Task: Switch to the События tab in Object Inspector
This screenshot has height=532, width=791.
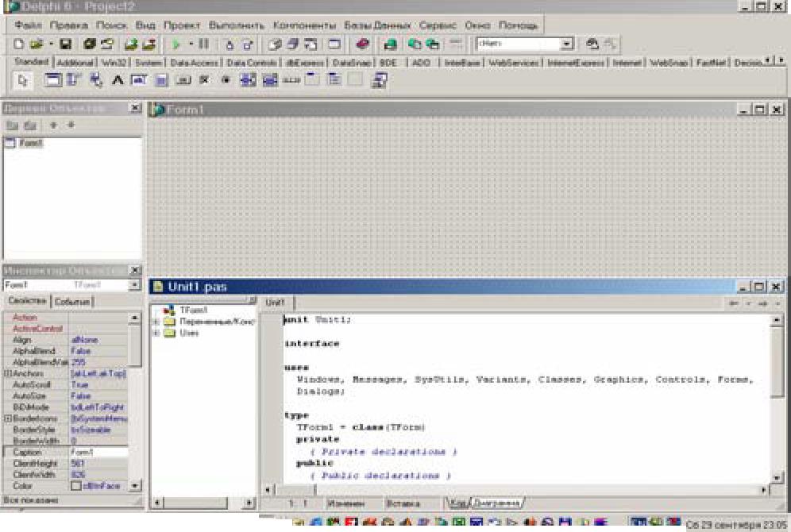Action: coord(72,302)
